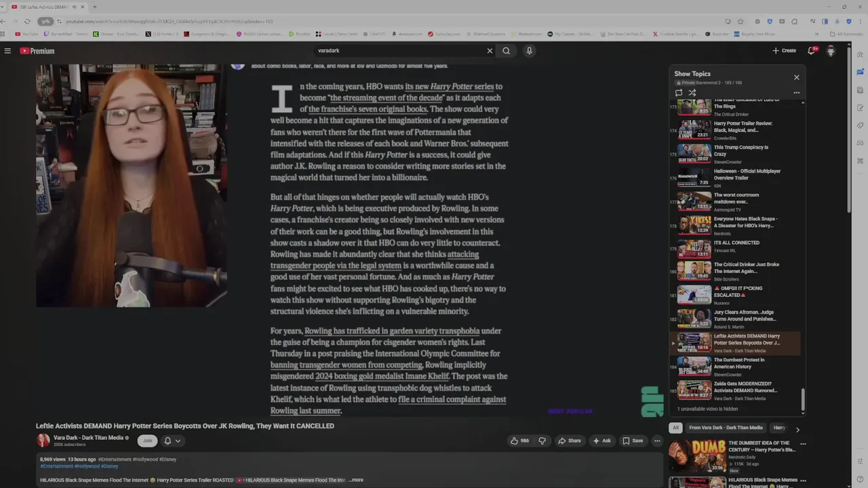Go to the YouTube Premium home logo
Screen dimensions: 868x488
[x=37, y=51]
